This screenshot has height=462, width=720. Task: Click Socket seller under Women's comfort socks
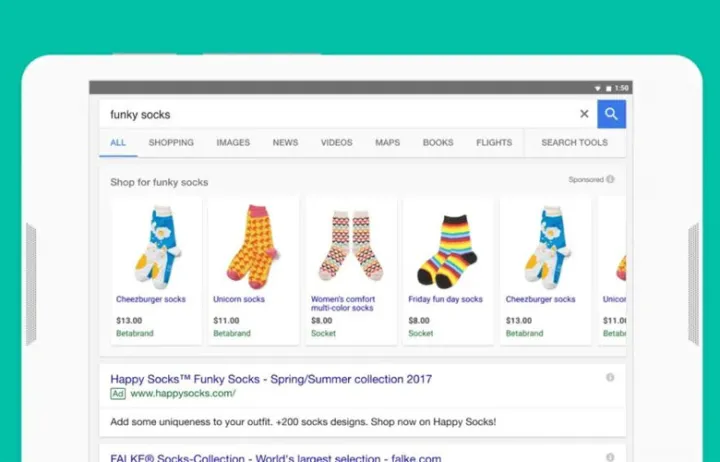pos(323,333)
